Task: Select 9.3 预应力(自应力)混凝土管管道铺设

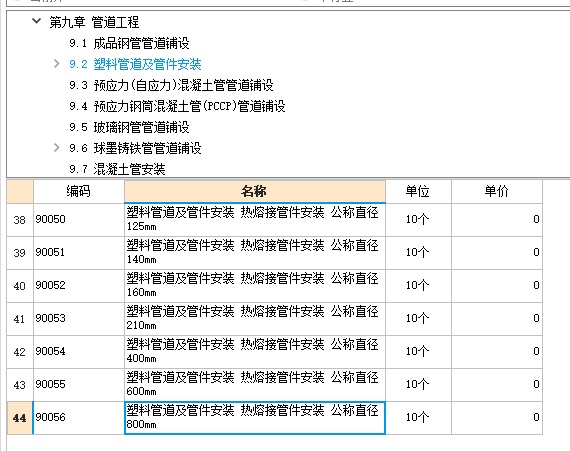Action: point(171,85)
